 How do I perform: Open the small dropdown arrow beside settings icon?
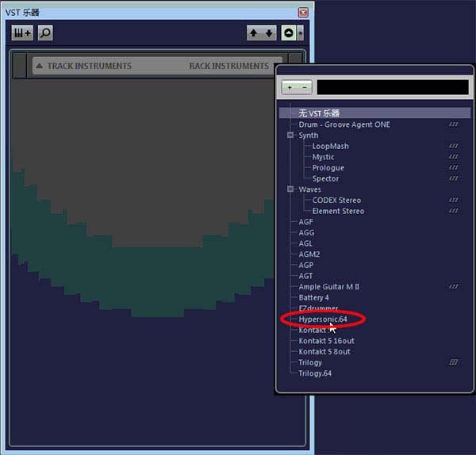coord(300,33)
